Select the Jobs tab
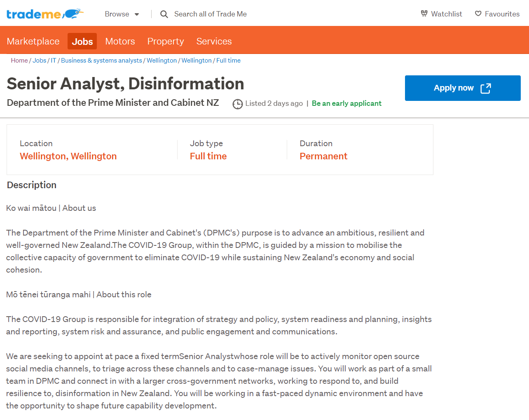This screenshot has width=529, height=420. click(82, 41)
